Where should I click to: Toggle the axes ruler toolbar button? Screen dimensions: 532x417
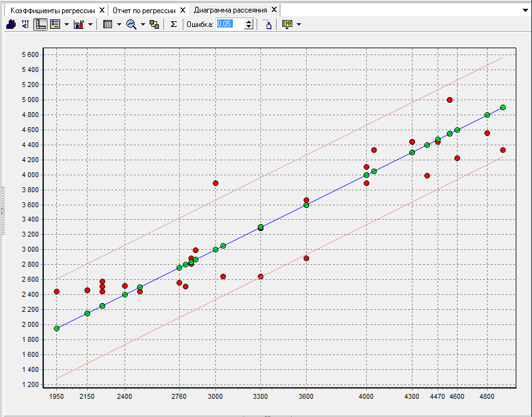click(41, 24)
